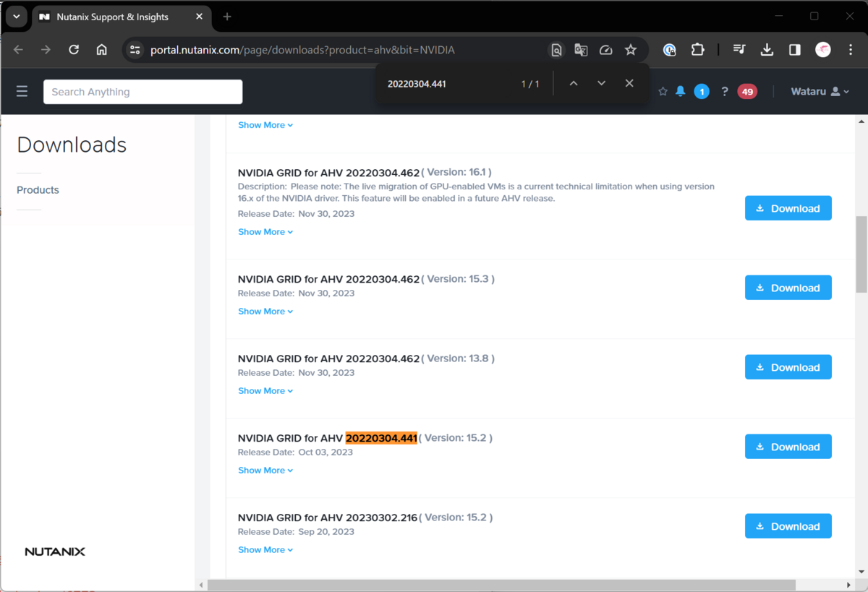This screenshot has height=592, width=868.
Task: Click the Release Date Sep 20, 2023 text
Action: pyautogui.click(x=296, y=532)
